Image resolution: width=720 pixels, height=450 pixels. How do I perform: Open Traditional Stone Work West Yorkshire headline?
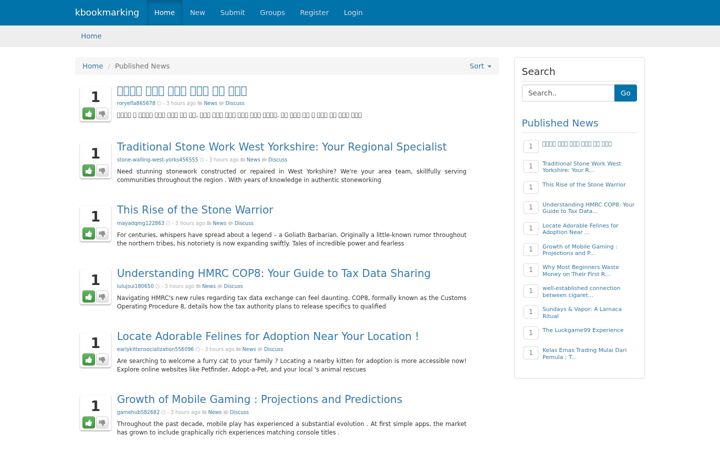click(x=281, y=147)
